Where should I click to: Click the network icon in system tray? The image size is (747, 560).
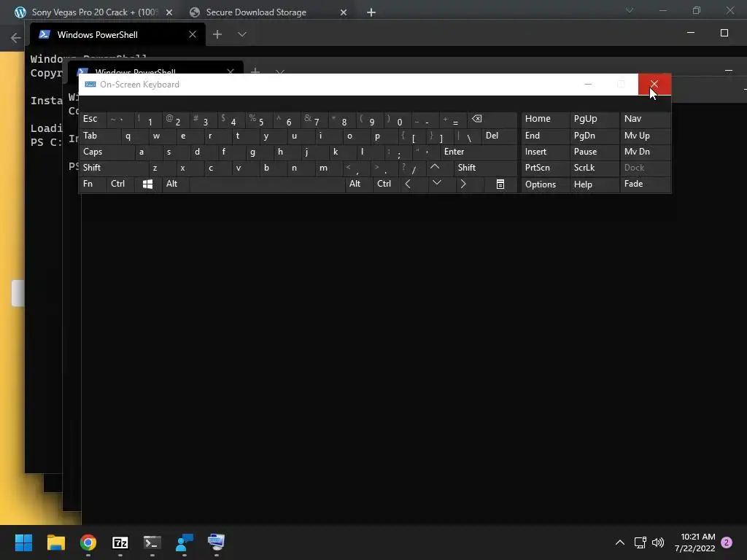click(640, 542)
